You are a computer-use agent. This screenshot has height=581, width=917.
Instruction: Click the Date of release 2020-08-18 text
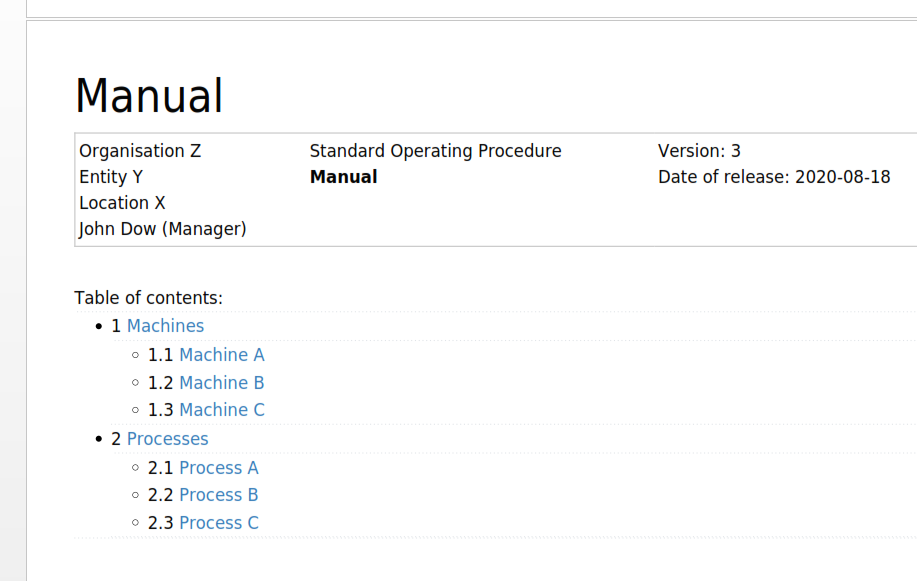click(x=774, y=177)
